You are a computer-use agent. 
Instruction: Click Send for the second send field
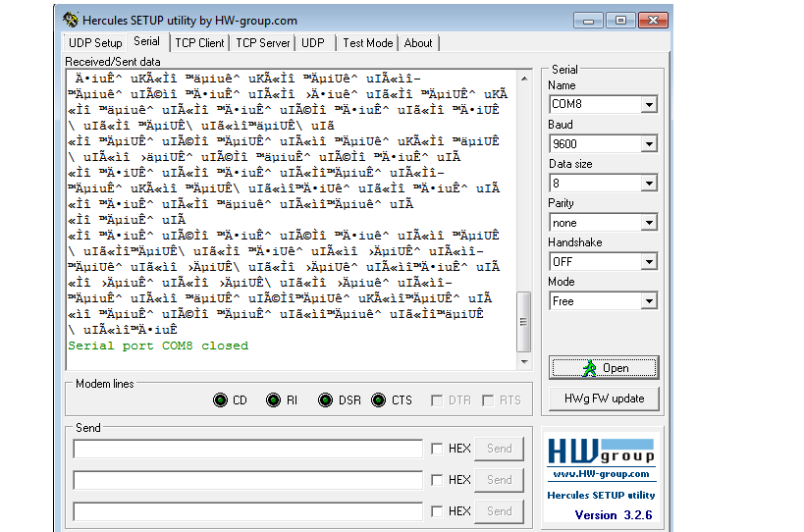pyautogui.click(x=499, y=480)
